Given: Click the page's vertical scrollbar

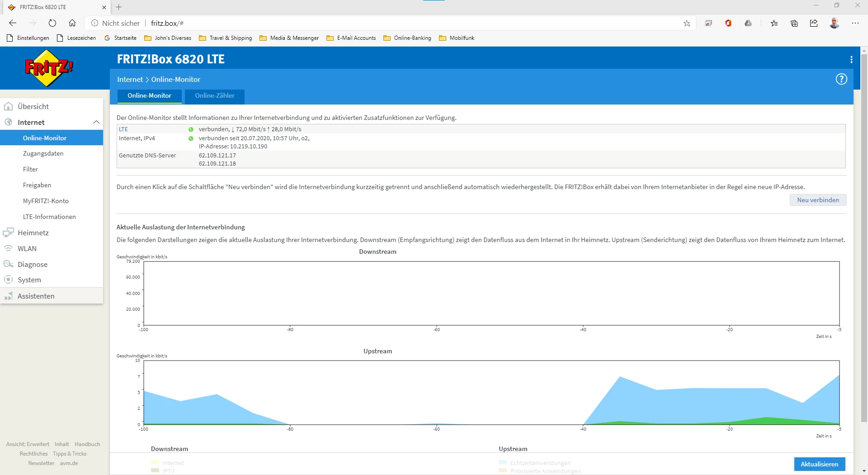Looking at the screenshot, I should coord(864,235).
